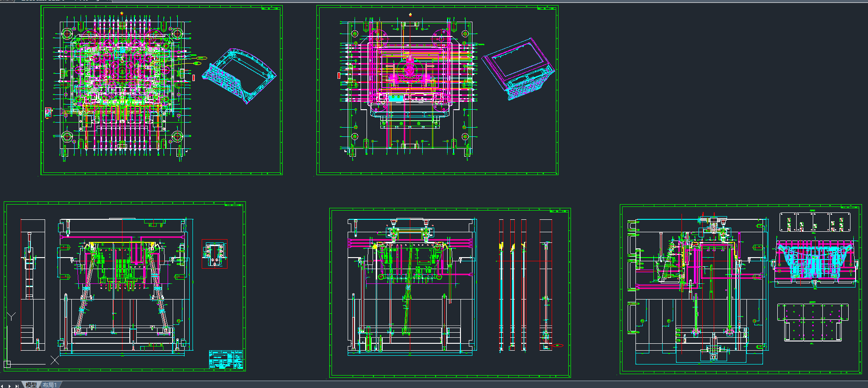868x388 pixels.
Task: Select the isometric 3D part in top-right sheet
Action: click(519, 69)
